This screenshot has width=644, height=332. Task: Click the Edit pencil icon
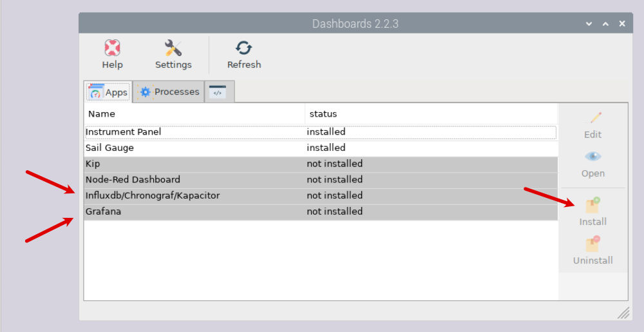592,119
